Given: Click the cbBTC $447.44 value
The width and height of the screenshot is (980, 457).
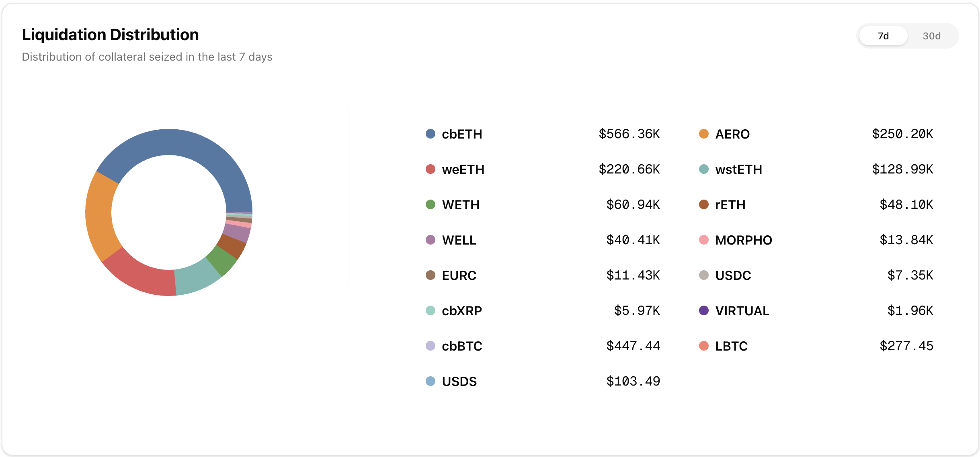Looking at the screenshot, I should pos(633,346).
